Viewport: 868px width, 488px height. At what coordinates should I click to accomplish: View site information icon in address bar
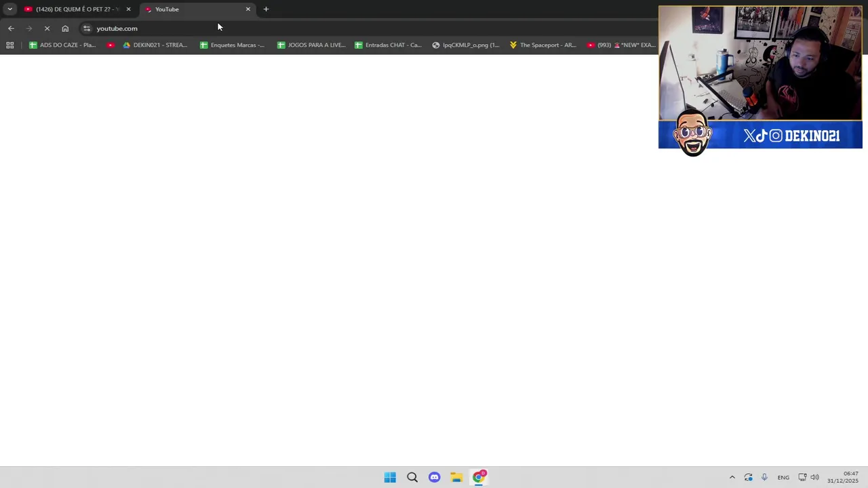(87, 28)
